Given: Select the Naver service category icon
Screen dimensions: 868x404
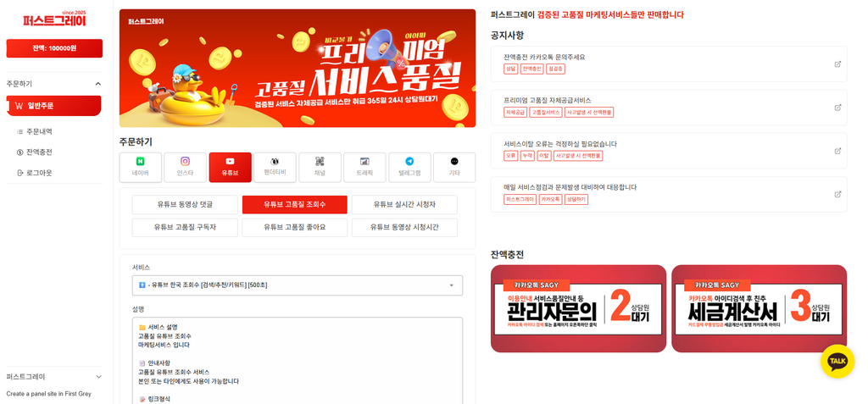Looking at the screenshot, I should click(x=141, y=162).
